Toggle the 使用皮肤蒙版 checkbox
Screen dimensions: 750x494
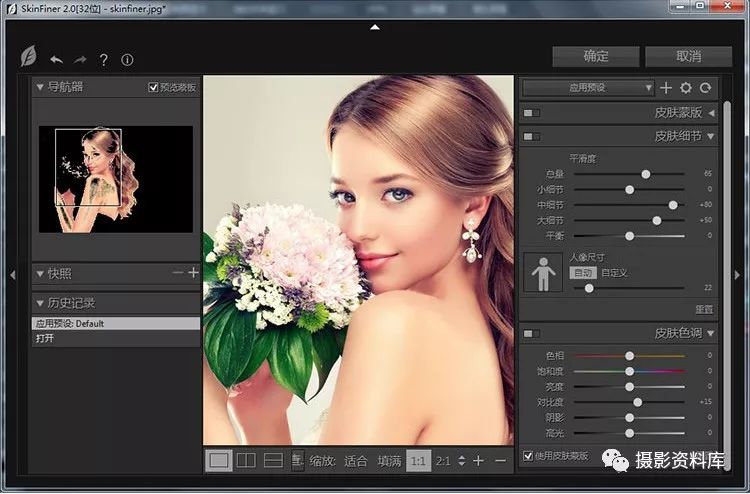pos(528,457)
